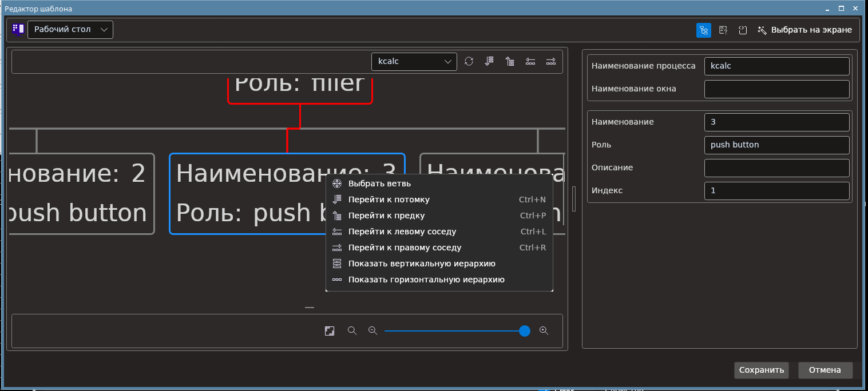Select 'Перейти к предку' menu entry
Viewport: 868px width, 391px height.
click(439, 216)
